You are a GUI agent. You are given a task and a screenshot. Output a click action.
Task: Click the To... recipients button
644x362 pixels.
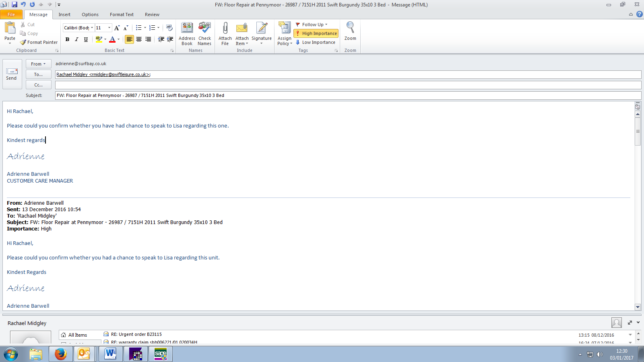pyautogui.click(x=38, y=74)
